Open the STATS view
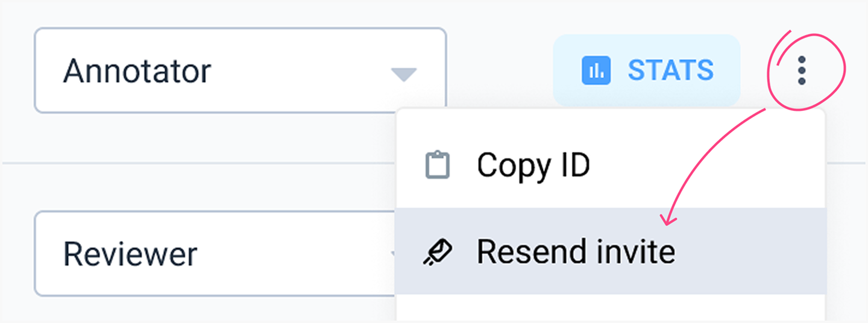Viewport: 868px width, 323px height. (x=646, y=71)
